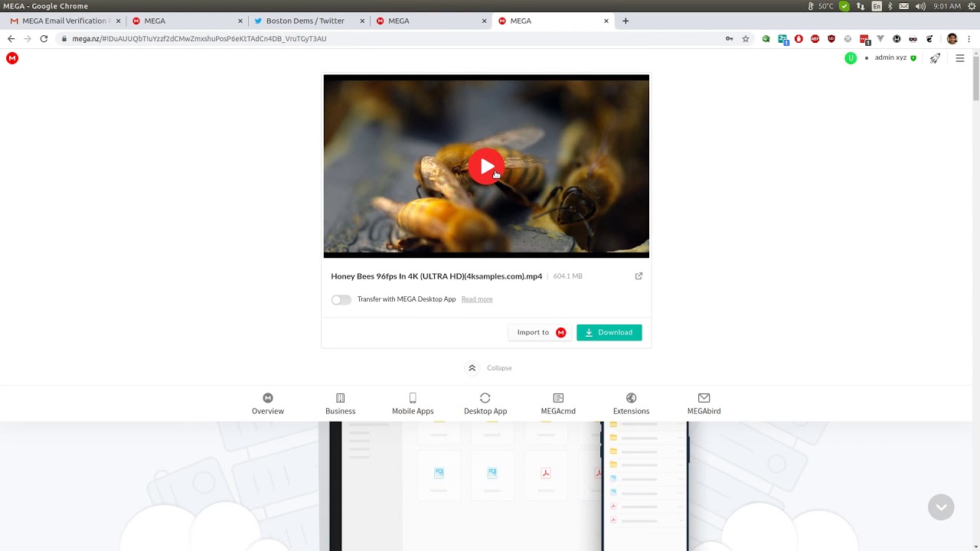Open the Read more link
Viewport: 980px width, 551px height.
click(x=477, y=299)
